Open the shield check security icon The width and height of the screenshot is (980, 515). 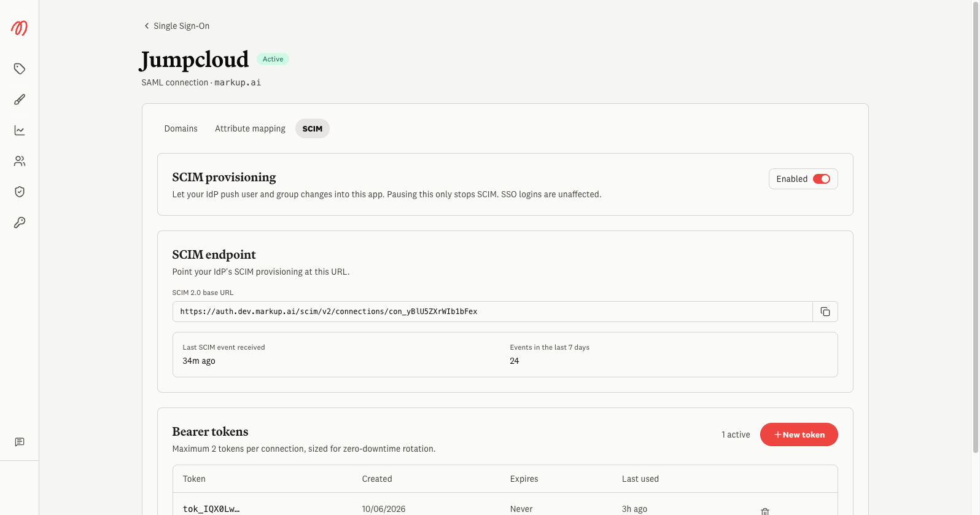(x=20, y=192)
